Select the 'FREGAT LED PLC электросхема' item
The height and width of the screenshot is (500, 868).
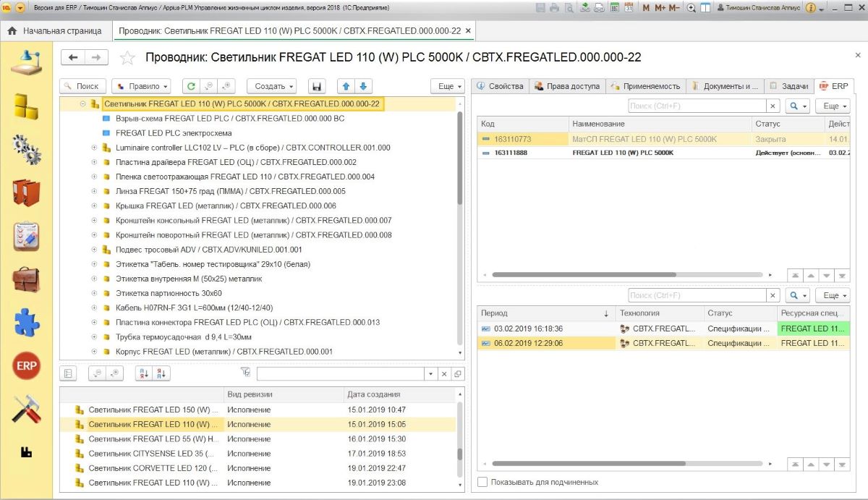point(174,133)
